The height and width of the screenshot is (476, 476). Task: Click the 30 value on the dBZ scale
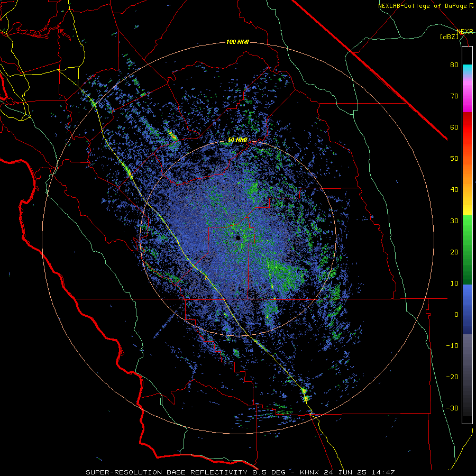454,221
